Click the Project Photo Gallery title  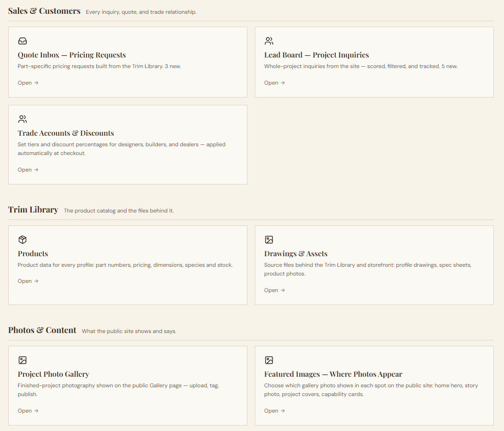click(x=53, y=374)
